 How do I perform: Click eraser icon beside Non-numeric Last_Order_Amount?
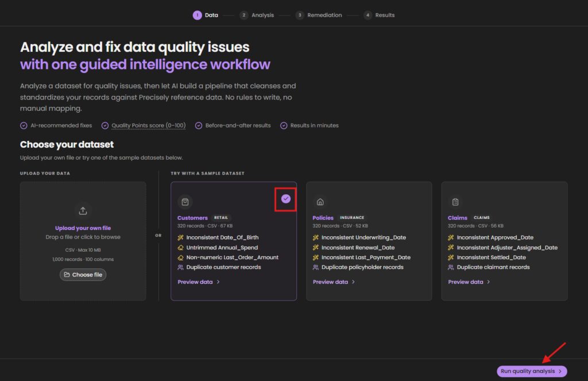180,257
